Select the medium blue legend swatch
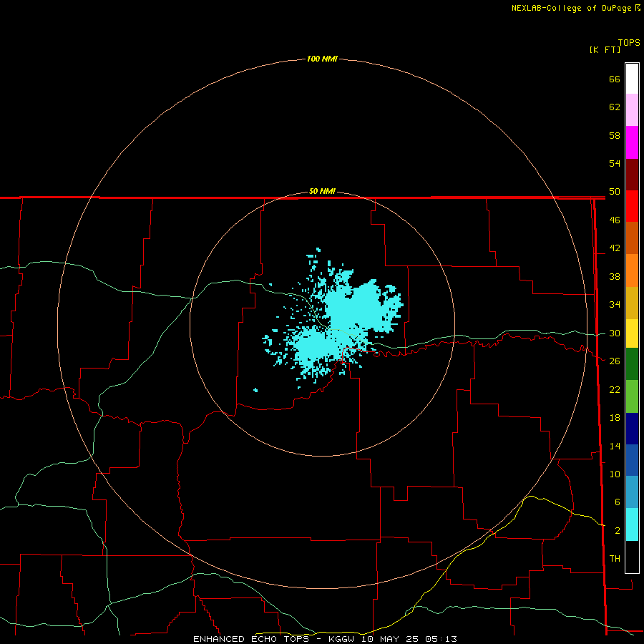The height and width of the screenshot is (644, 644). (x=632, y=460)
